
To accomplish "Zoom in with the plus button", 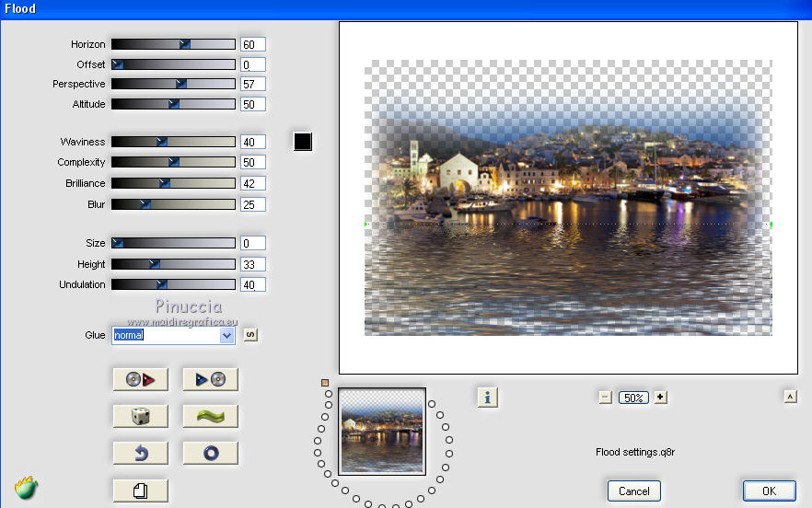I will (660, 398).
